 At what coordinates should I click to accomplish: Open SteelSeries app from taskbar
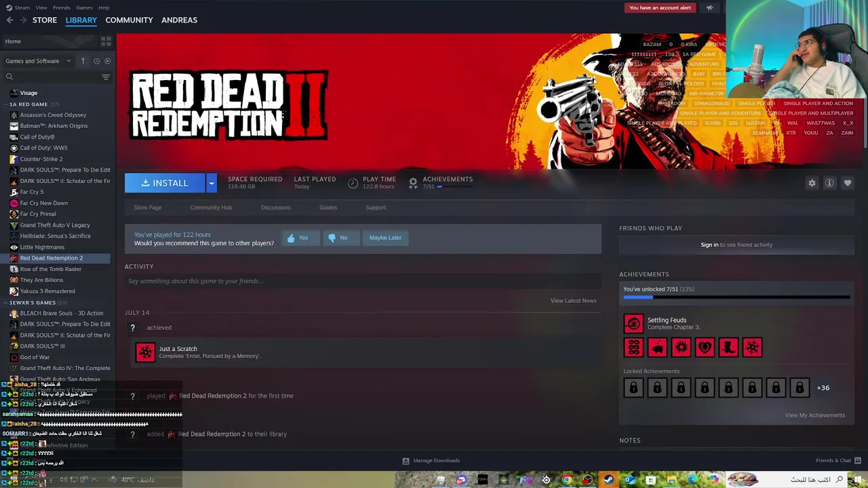pyautogui.click(x=546, y=480)
